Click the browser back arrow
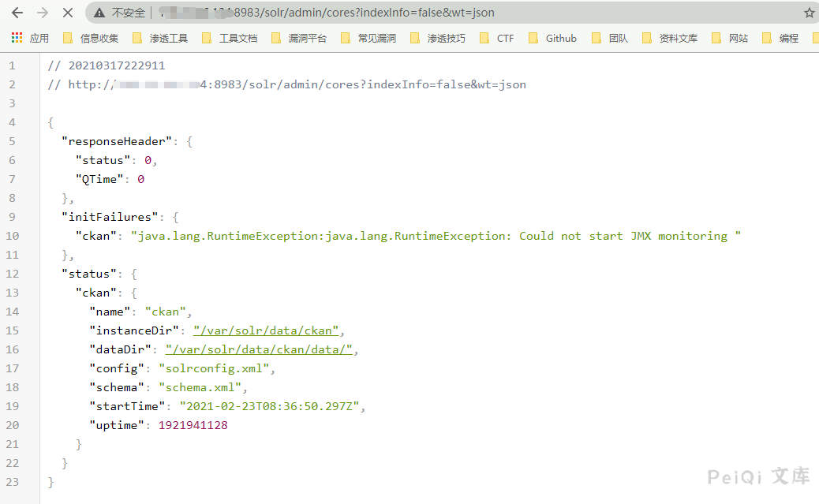Image resolution: width=819 pixels, height=504 pixels. click(x=17, y=13)
